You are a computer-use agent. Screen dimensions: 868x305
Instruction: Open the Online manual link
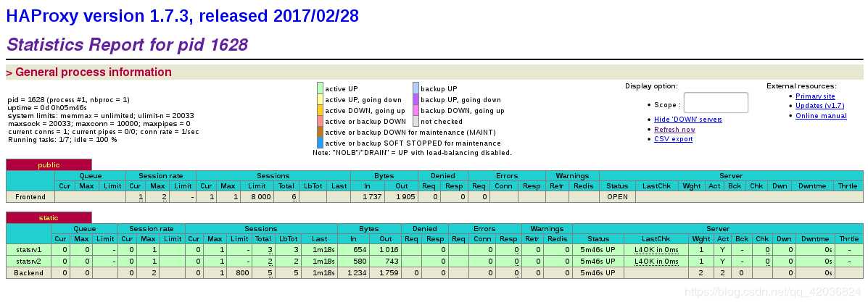coord(821,116)
